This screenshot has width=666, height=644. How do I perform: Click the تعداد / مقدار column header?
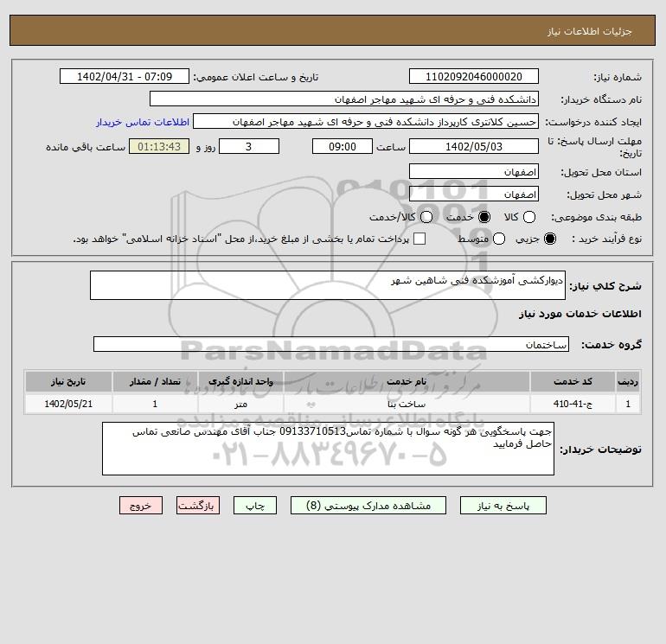click(x=155, y=381)
